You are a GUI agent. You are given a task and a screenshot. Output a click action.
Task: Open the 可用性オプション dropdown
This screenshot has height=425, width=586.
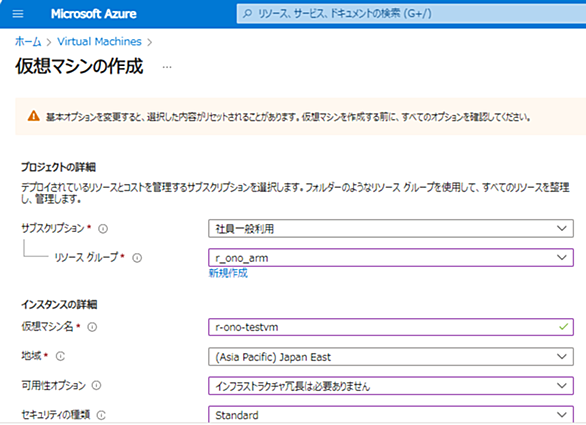tap(391, 386)
